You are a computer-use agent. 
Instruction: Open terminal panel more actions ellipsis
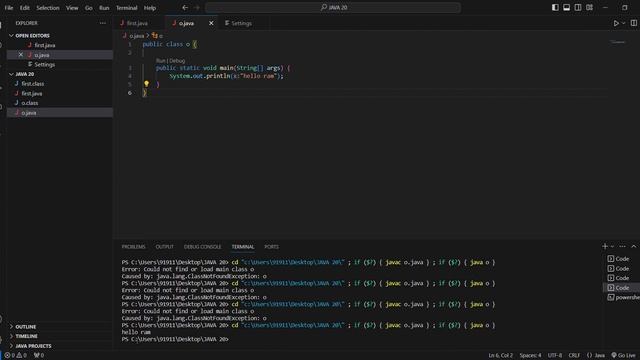click(622, 247)
